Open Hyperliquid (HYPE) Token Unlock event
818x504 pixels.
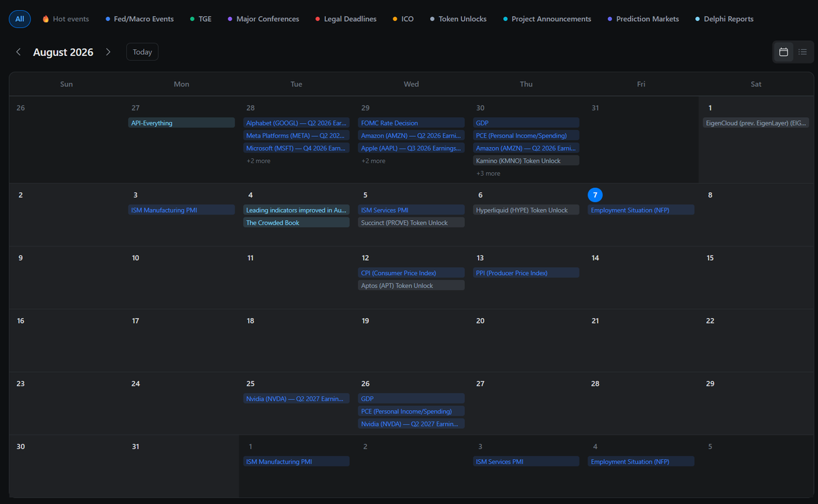coord(526,210)
